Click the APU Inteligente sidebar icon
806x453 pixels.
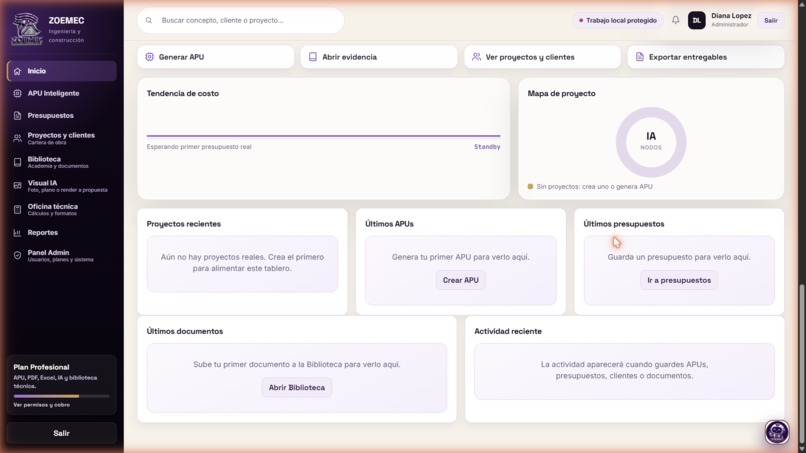coord(17,93)
